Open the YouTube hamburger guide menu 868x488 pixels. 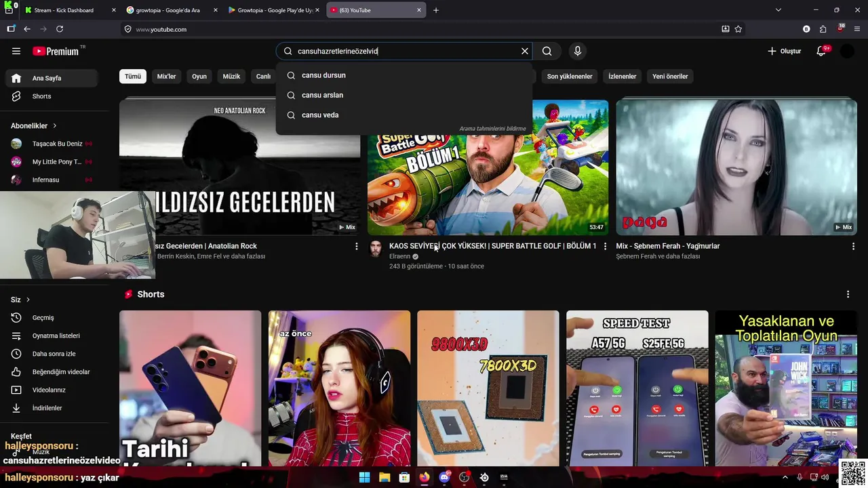pos(16,51)
